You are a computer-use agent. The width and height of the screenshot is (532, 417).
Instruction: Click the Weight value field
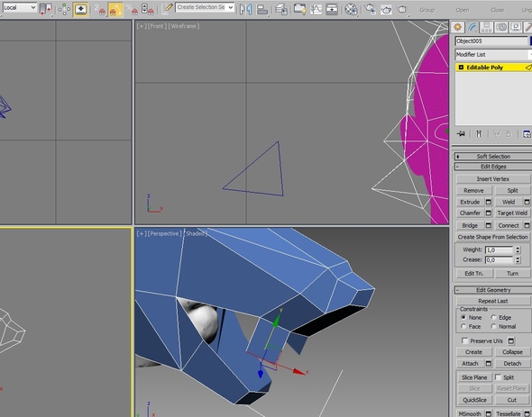(500, 249)
